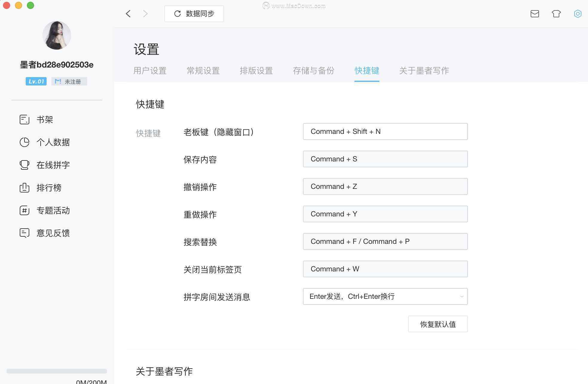Switch to 用户设置 tab
Viewport: 588px width, 384px height.
[x=150, y=71]
